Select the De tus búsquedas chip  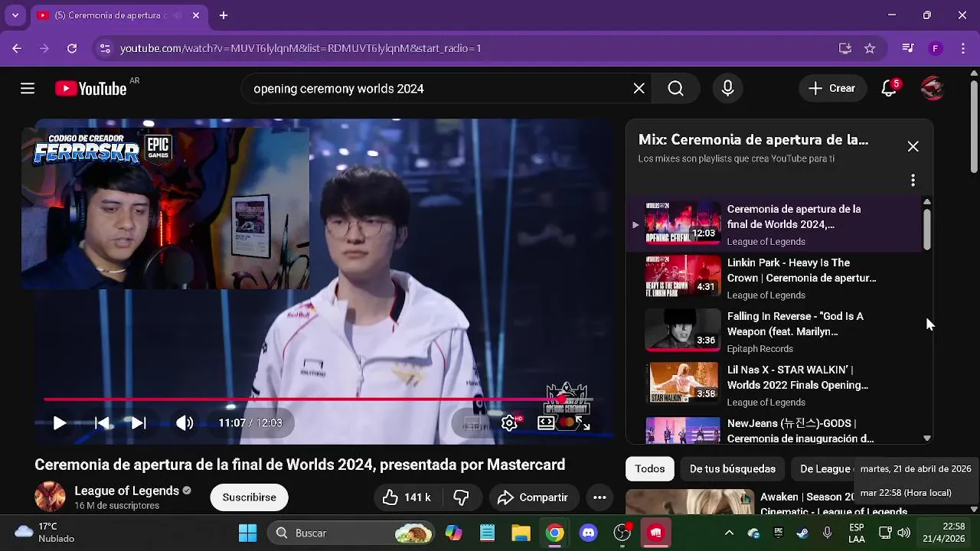coord(733,468)
